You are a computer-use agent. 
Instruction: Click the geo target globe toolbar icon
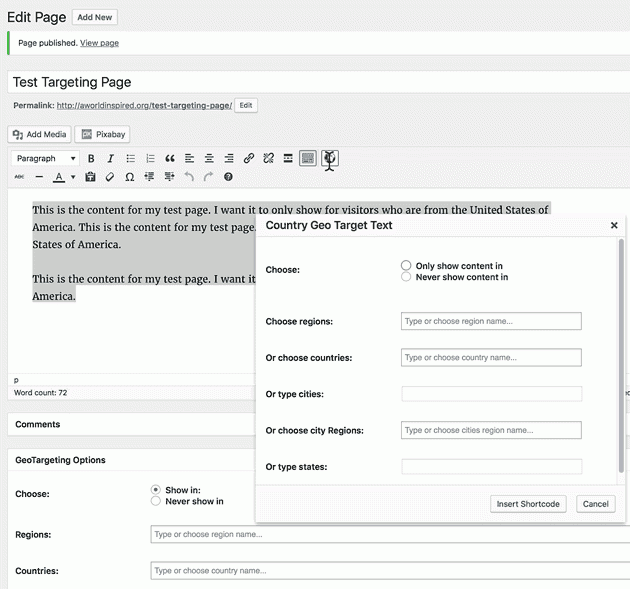pyautogui.click(x=330, y=158)
